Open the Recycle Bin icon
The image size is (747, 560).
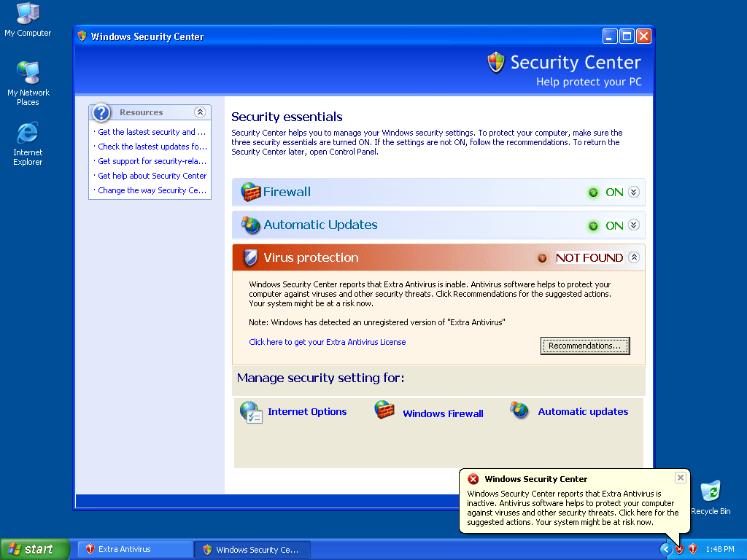tap(710, 492)
